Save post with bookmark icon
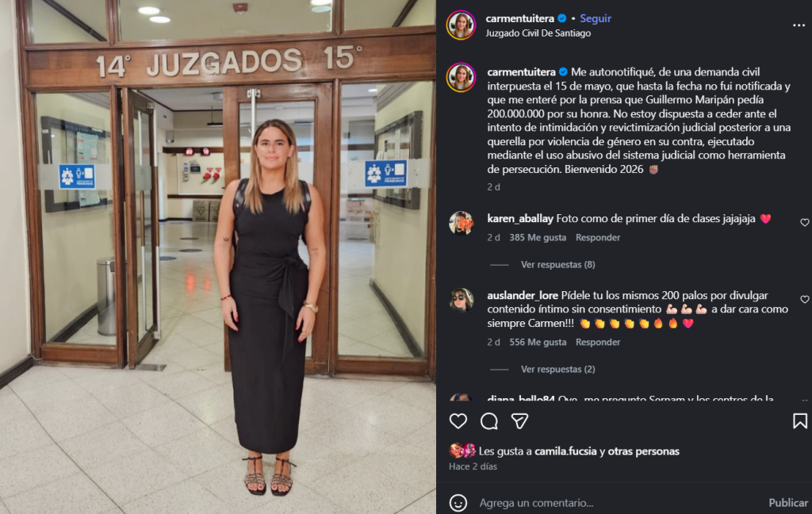The image size is (812, 514). coord(799,420)
